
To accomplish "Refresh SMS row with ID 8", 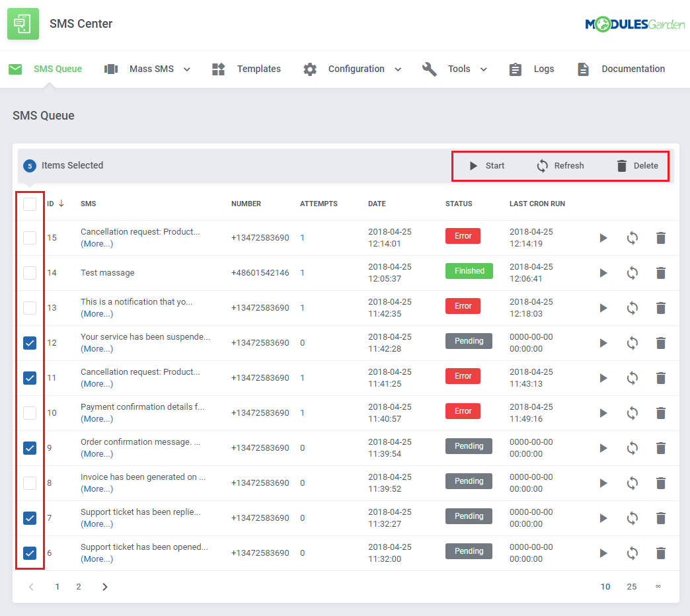I will 632,483.
